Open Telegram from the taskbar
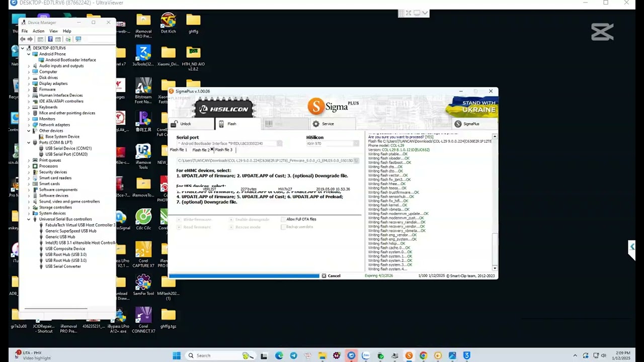Viewport: 644px width, 362px height. pyautogui.click(x=293, y=355)
